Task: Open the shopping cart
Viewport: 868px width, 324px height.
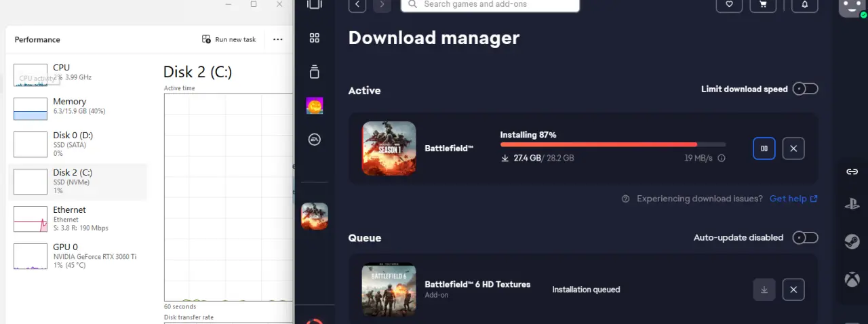Action: coord(764,4)
